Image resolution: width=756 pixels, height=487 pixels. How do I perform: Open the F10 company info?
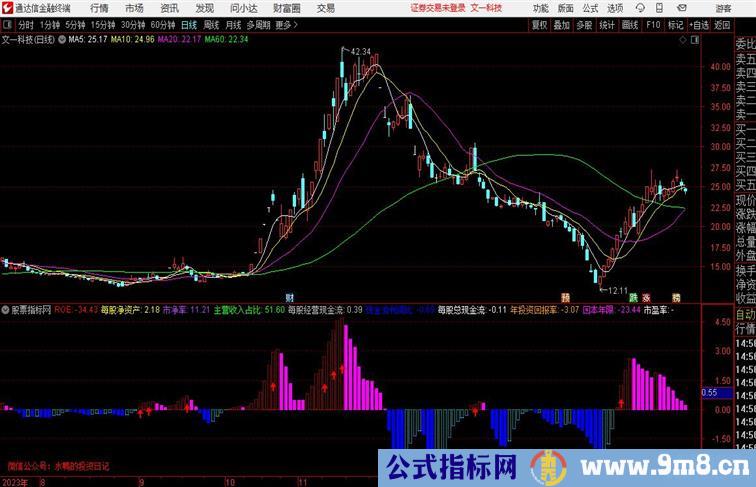[653, 25]
